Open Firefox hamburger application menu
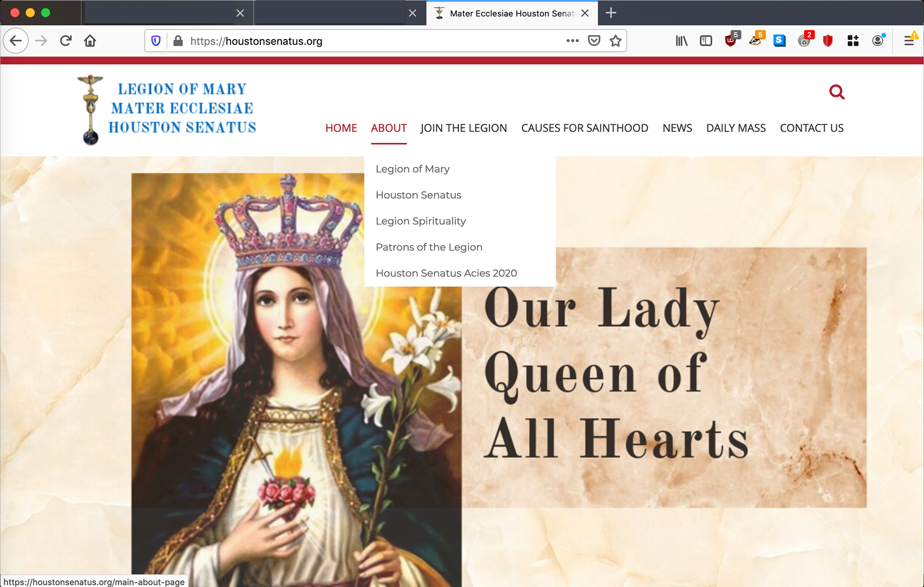Viewport: 924px width, 587px height. coord(910,41)
